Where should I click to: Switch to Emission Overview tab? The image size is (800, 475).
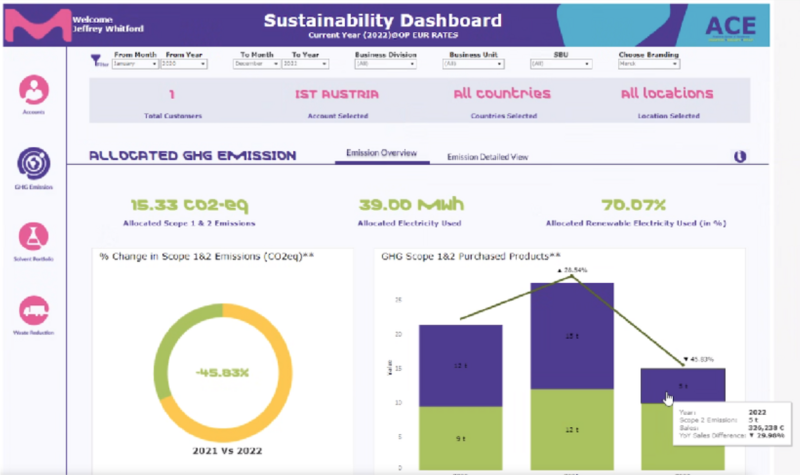[381, 155]
